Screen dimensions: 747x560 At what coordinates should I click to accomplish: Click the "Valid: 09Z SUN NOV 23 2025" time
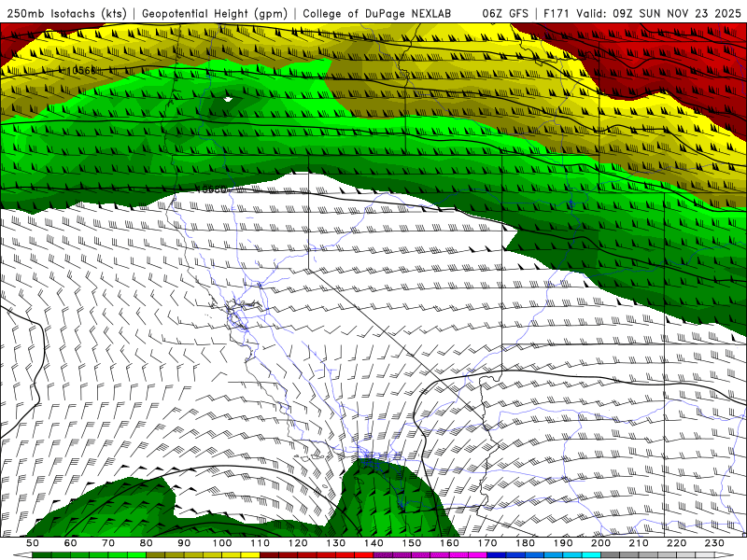click(658, 14)
